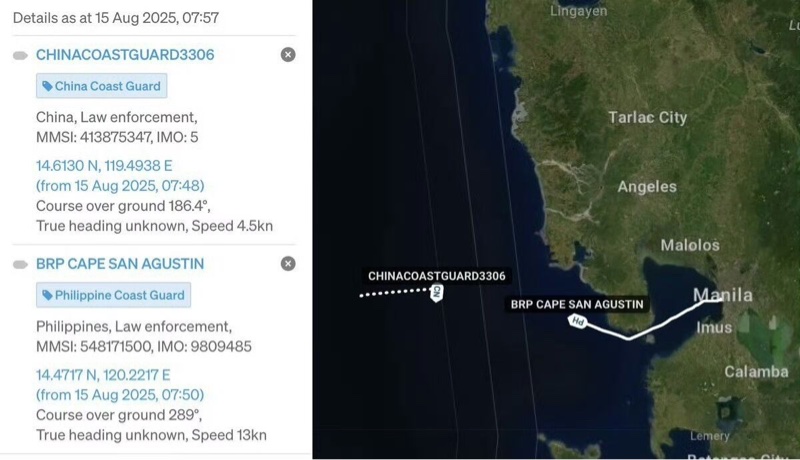Click the CHINACOASTGUARD3306 label on the map
This screenshot has width=800, height=460.
pyautogui.click(x=437, y=276)
